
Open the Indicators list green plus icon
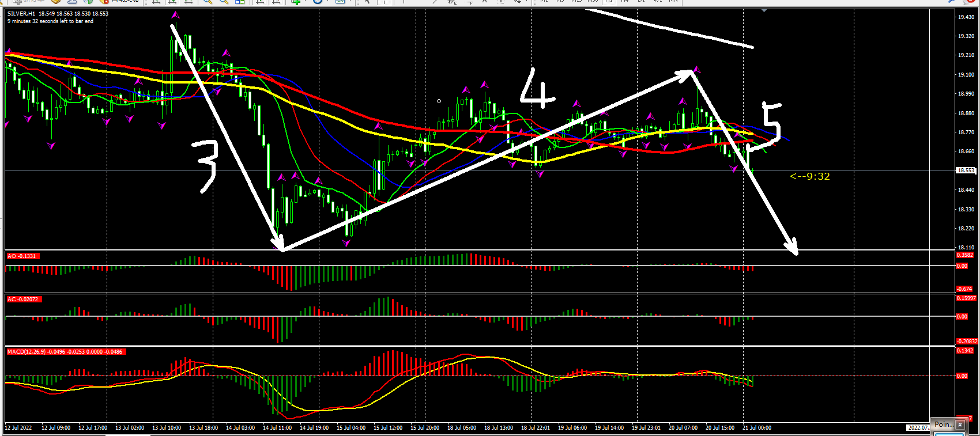pyautogui.click(x=296, y=2)
